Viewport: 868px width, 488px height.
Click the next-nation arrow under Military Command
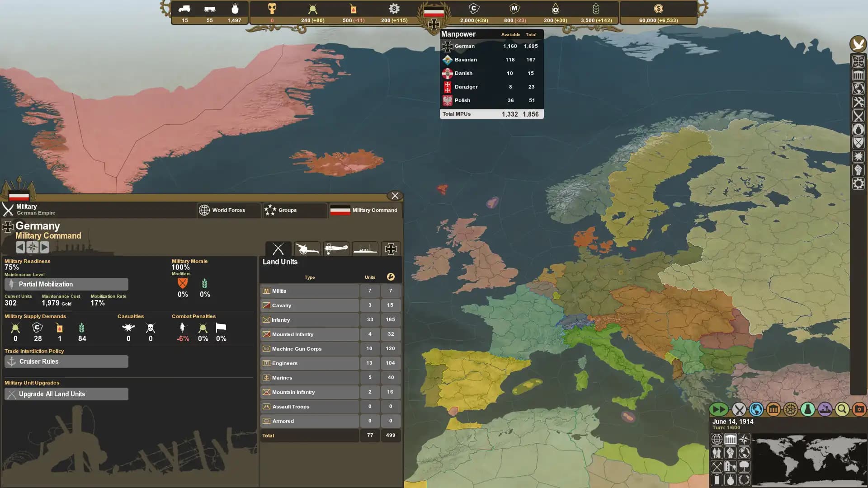(44, 247)
